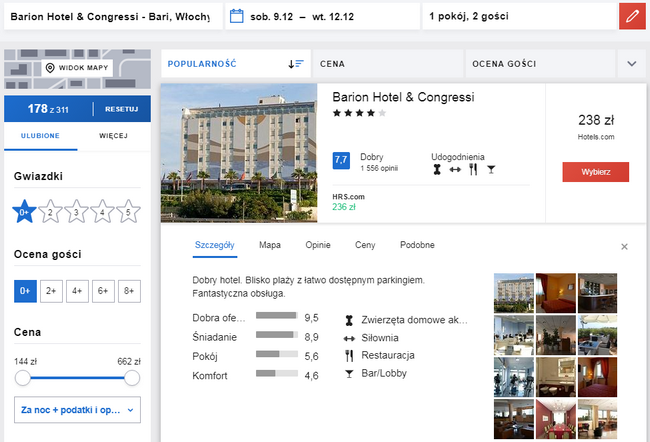Click the Śniadanie 8,9 rating row
Screen dimensions: 650x442
click(x=255, y=337)
